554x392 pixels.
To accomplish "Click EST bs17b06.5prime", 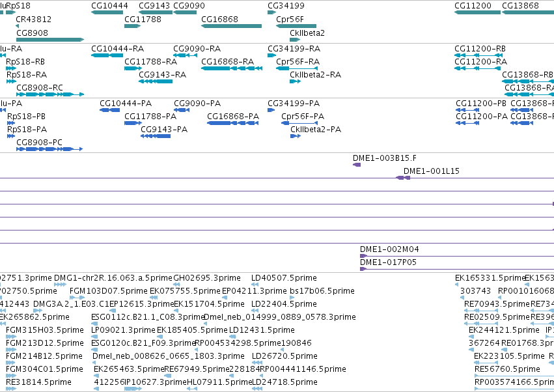I will 292,298.
